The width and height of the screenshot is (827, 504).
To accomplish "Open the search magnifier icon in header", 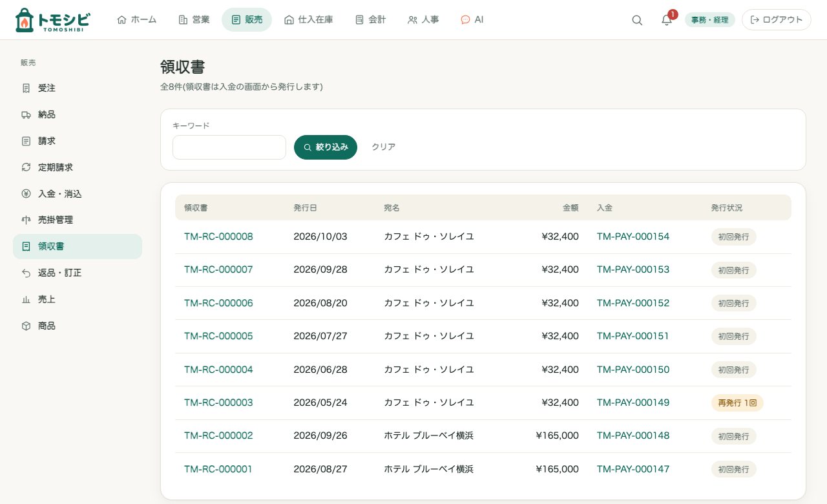I will [x=637, y=20].
